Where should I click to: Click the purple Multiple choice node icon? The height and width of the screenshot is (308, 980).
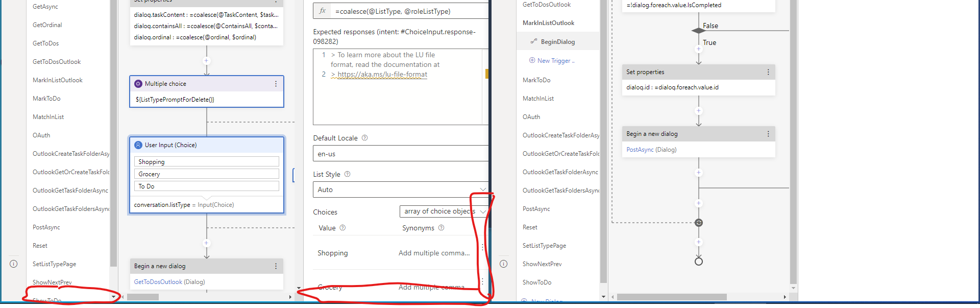click(138, 84)
